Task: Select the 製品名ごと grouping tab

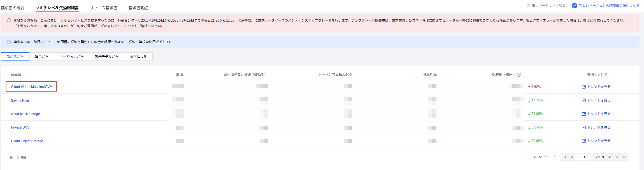Action: [15, 57]
